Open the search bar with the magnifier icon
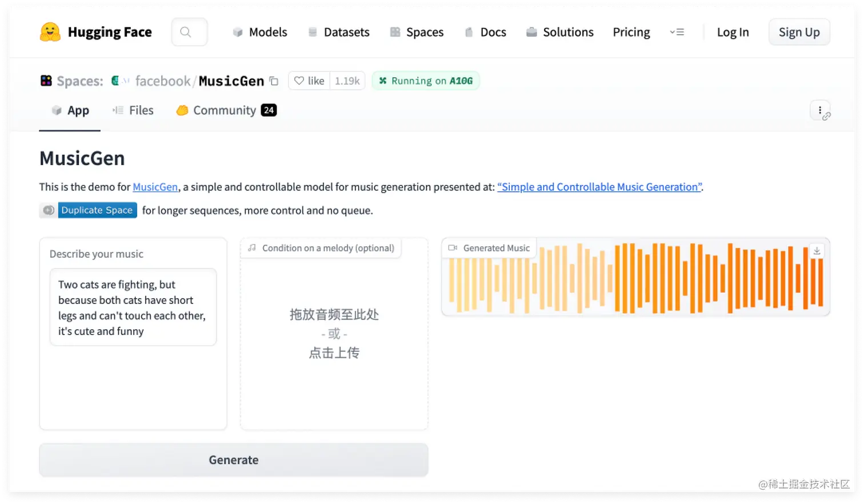Screen dimensions: 864x504 189,31
